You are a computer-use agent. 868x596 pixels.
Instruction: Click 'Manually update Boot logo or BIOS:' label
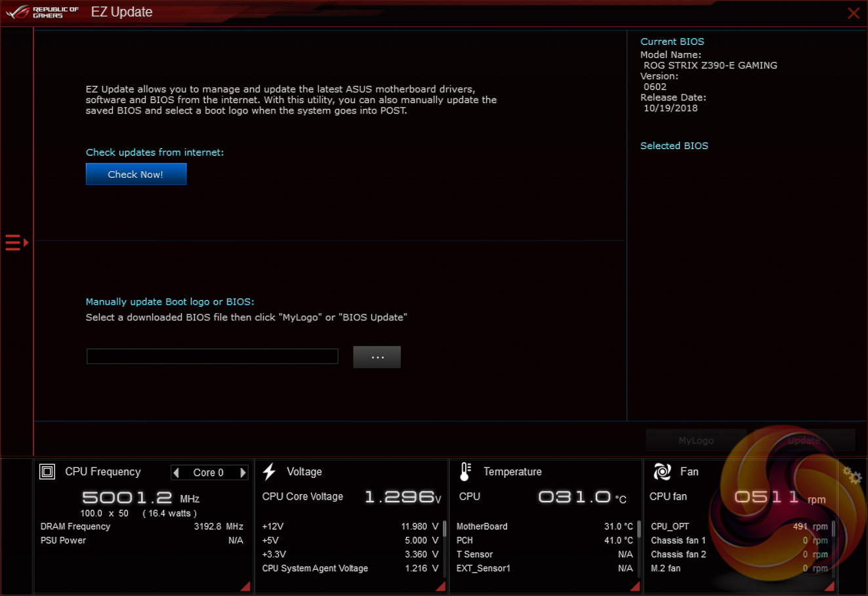[170, 302]
